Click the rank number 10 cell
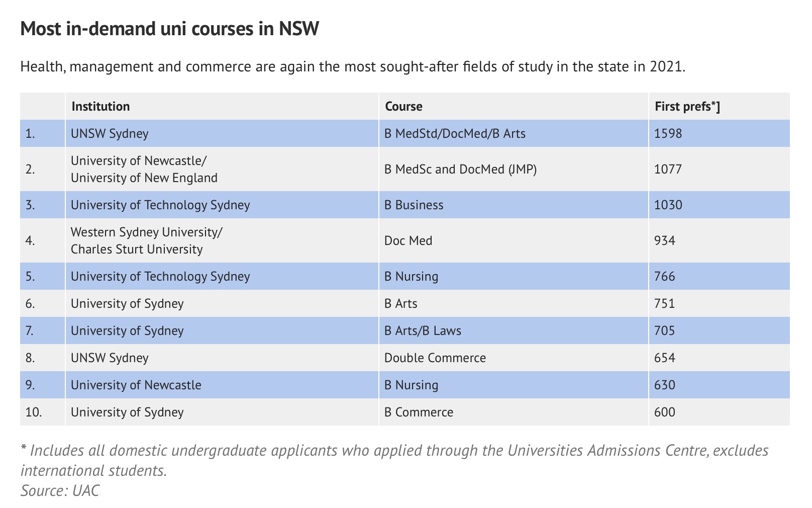The height and width of the screenshot is (508, 812). pyautogui.click(x=42, y=412)
